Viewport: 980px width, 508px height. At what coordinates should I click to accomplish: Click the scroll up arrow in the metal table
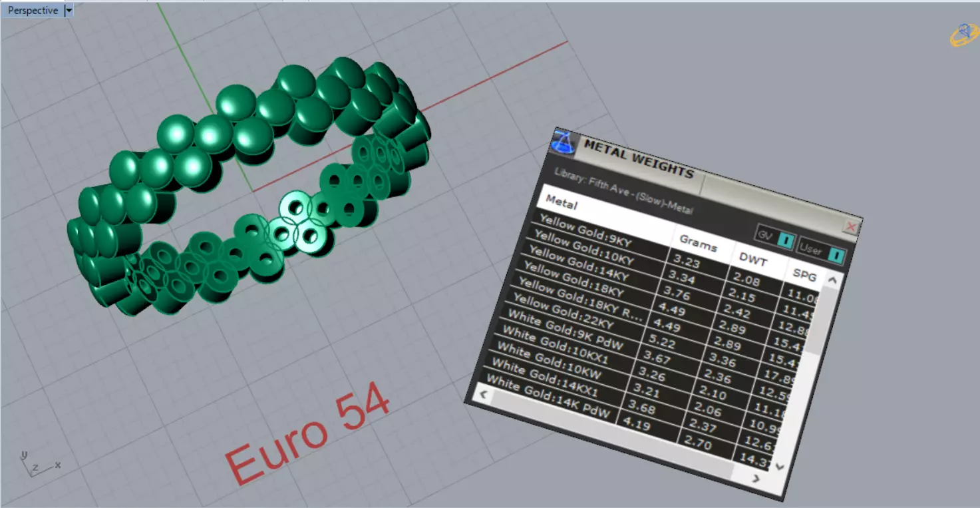(832, 280)
